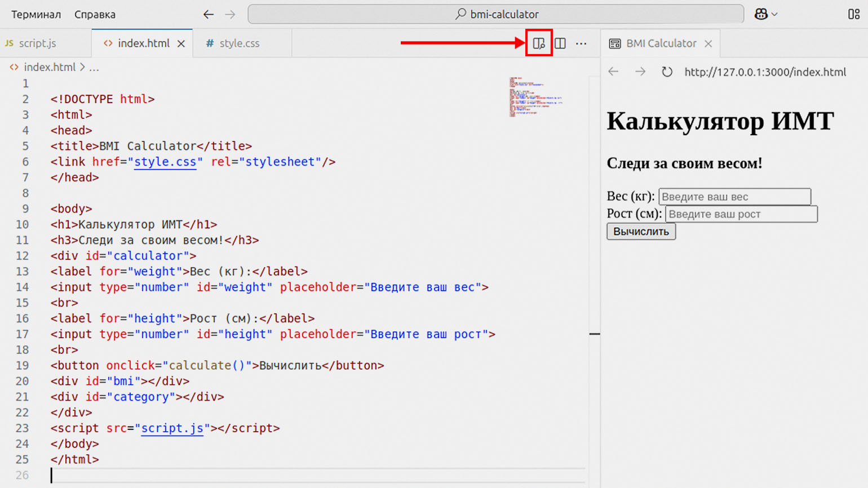Click the Вес (кг): label in preview
The height and width of the screenshot is (488, 868).
point(631,196)
